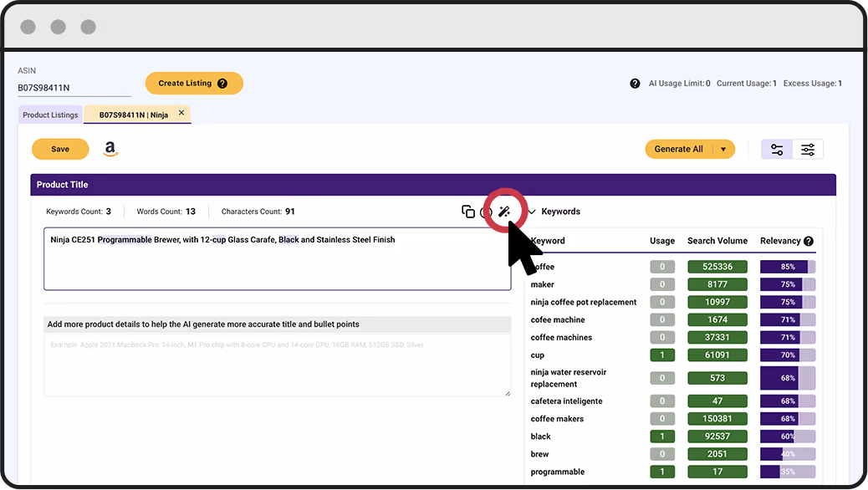Select the keyword 'programmable'
The height and width of the screenshot is (490, 868).
[x=558, y=472]
